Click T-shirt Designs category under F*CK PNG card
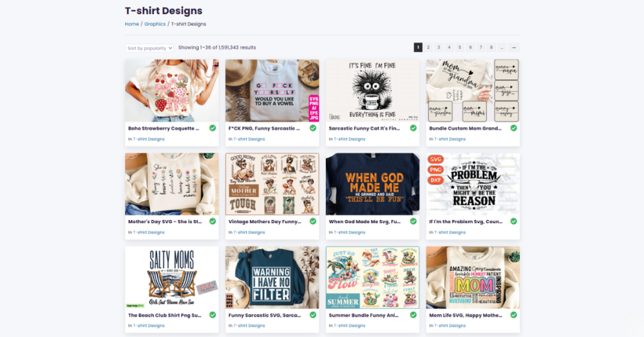 [249, 139]
